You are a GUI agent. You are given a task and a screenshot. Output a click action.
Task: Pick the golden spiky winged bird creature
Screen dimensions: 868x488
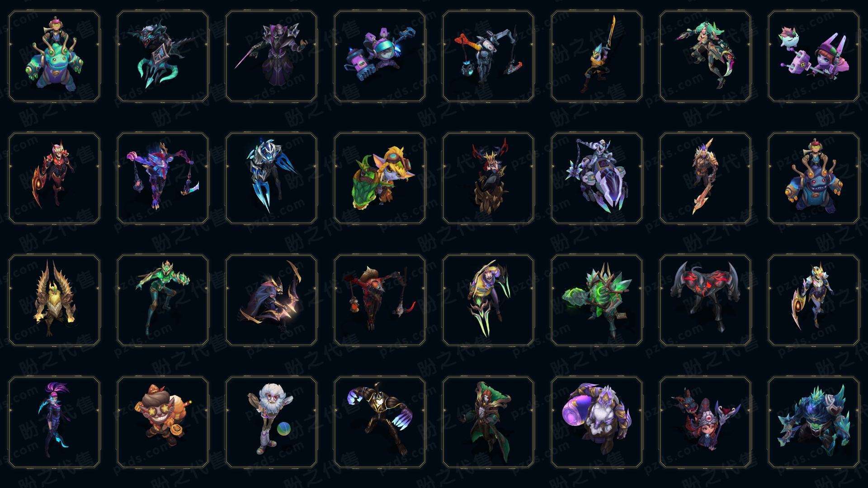[54, 300]
